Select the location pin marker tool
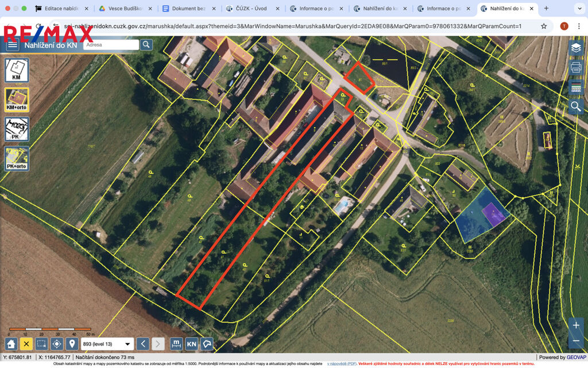 click(72, 344)
